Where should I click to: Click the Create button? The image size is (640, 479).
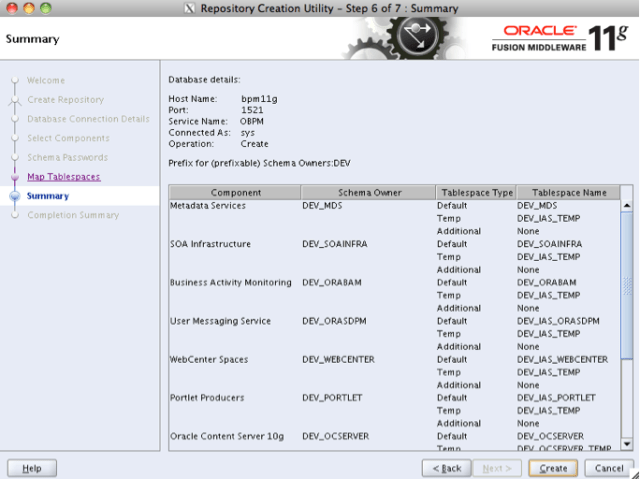click(553, 468)
